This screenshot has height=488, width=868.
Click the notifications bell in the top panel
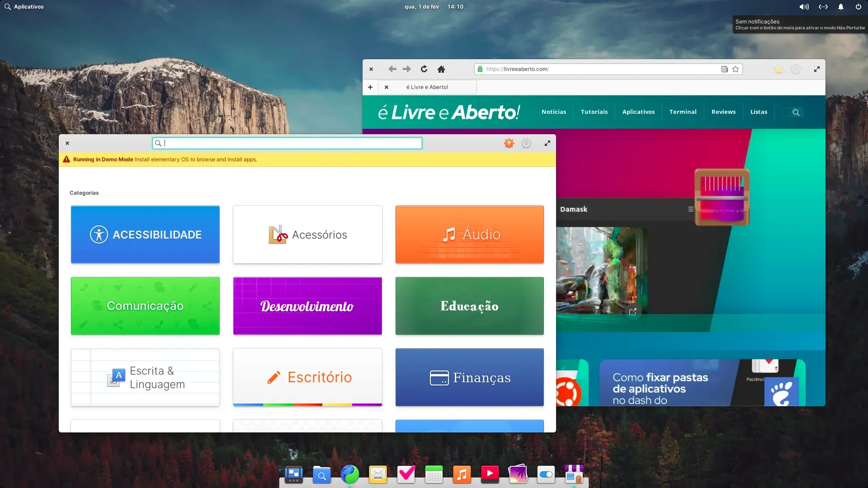tap(841, 7)
